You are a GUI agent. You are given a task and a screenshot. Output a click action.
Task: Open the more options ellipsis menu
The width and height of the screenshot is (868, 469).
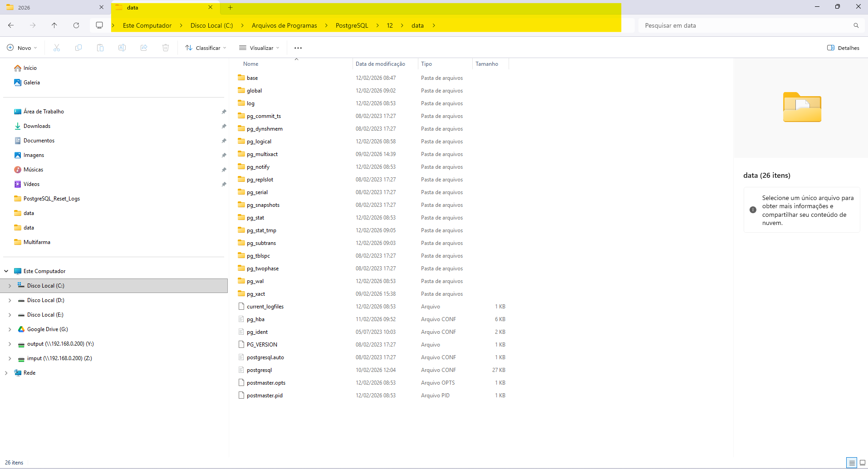click(x=298, y=48)
